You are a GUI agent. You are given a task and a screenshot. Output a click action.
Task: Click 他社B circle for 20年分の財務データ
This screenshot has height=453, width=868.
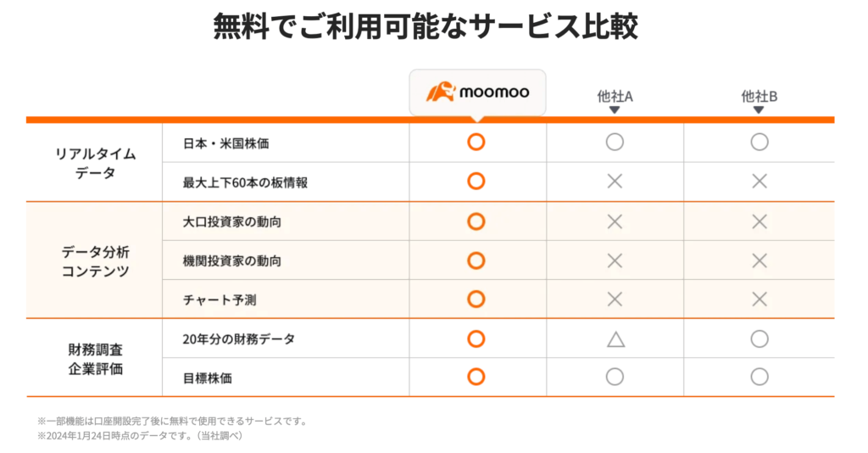759,339
